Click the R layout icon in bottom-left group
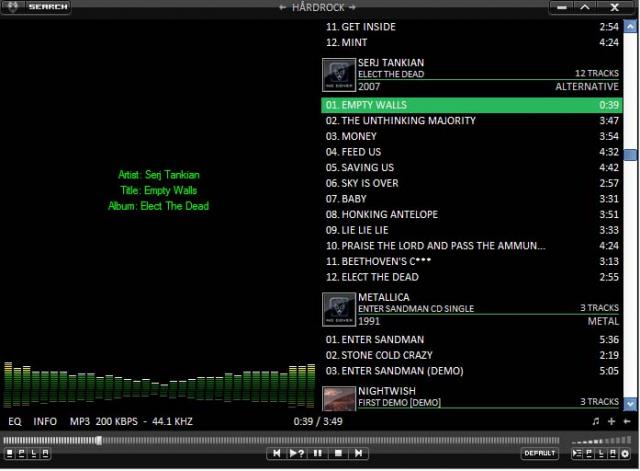Screen dimensions: 640x471 45,453
